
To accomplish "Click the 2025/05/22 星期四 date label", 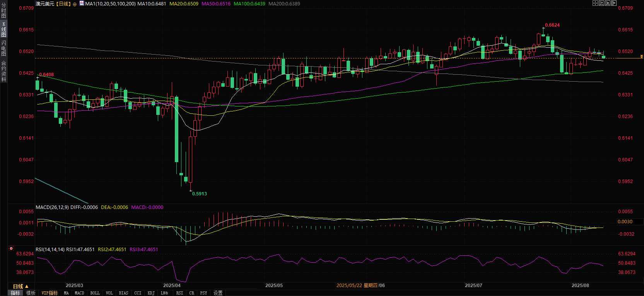I will point(357,285).
